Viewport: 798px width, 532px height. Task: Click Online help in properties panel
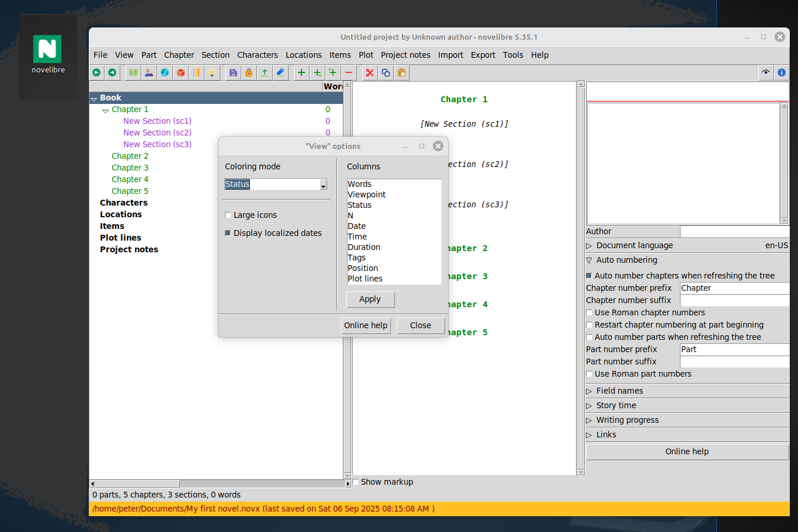[687, 451]
